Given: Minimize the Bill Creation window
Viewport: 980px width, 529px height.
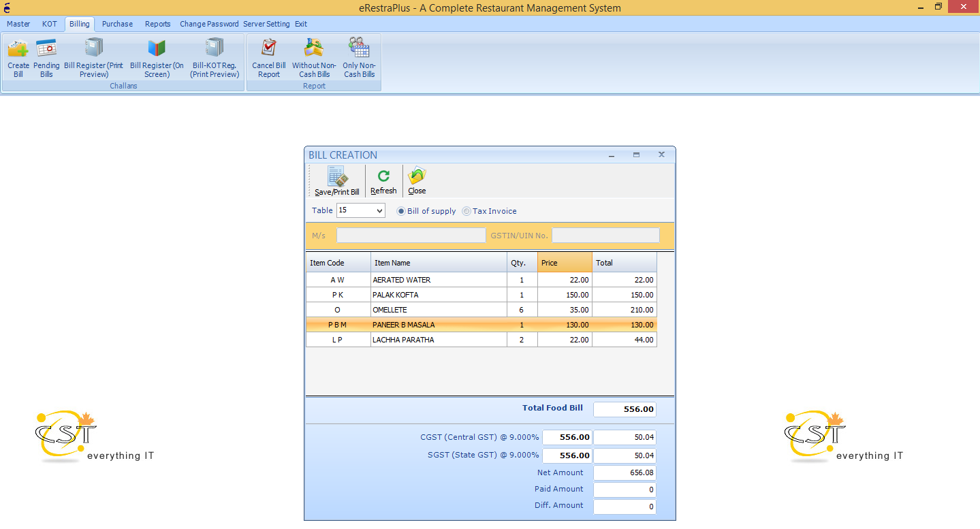Looking at the screenshot, I should tap(612, 155).
